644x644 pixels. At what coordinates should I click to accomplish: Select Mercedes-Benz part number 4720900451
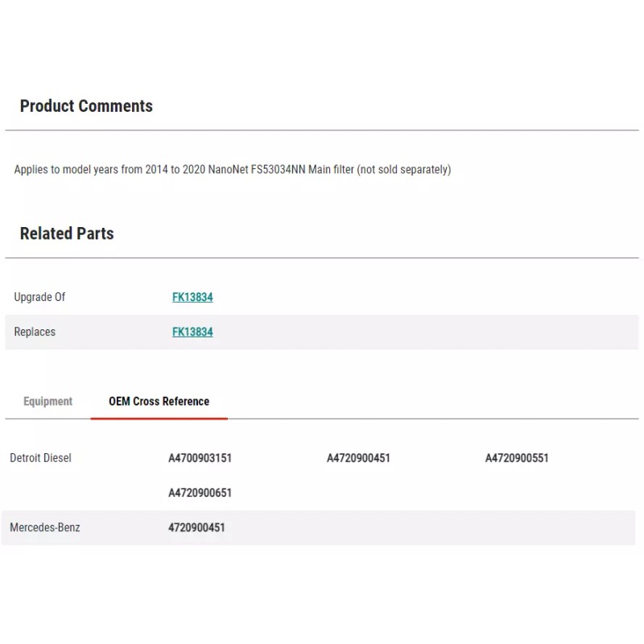tap(196, 527)
